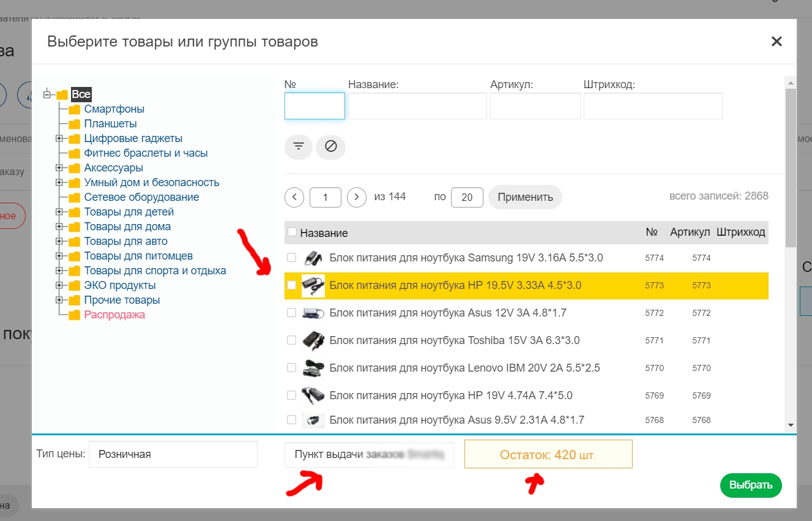This screenshot has height=521, width=812.
Task: Toggle select-all checkbox in Название header
Action: (x=292, y=232)
